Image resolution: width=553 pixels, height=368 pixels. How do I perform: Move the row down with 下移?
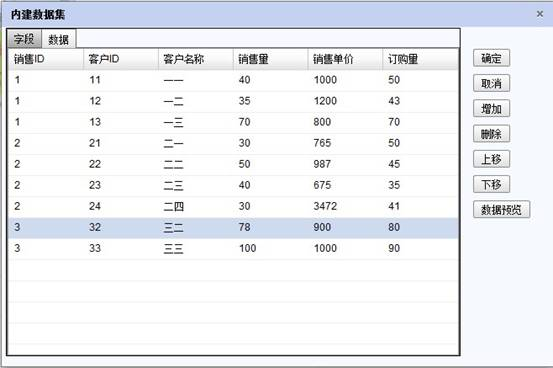491,184
